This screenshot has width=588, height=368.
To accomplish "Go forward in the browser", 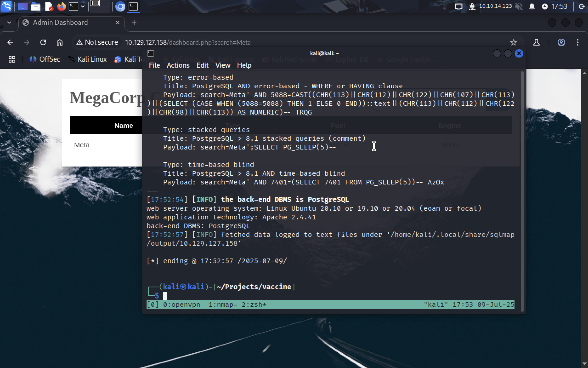I will point(27,42).
